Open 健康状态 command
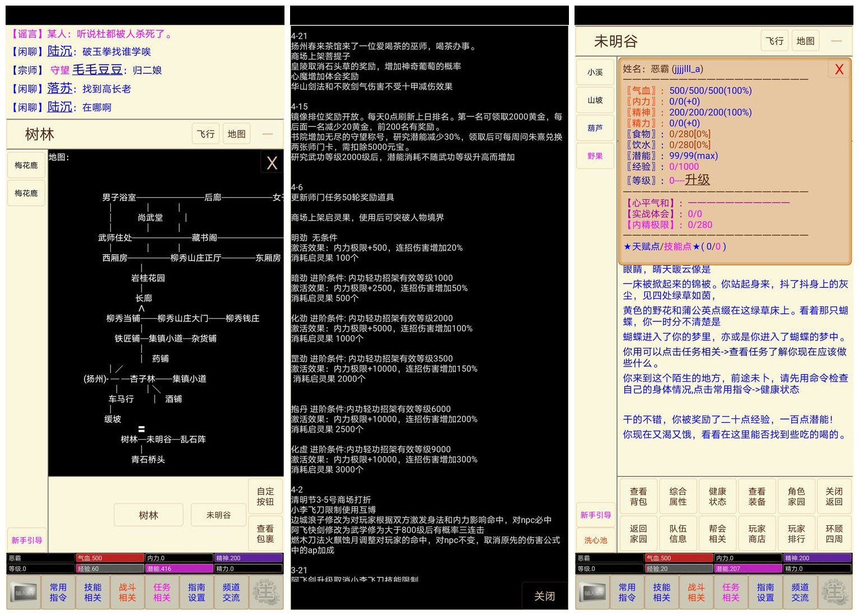This screenshot has height=616, width=859. click(717, 497)
